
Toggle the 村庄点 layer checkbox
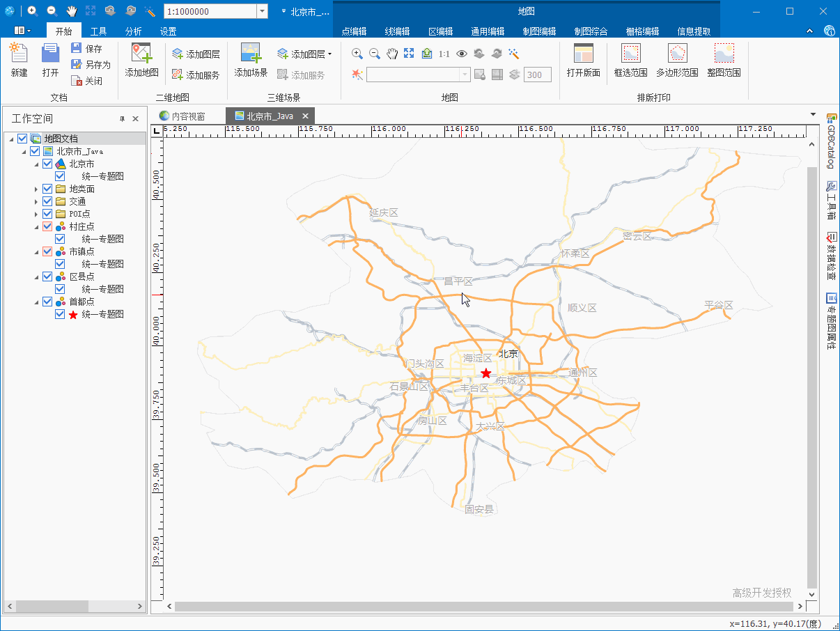[x=47, y=226]
